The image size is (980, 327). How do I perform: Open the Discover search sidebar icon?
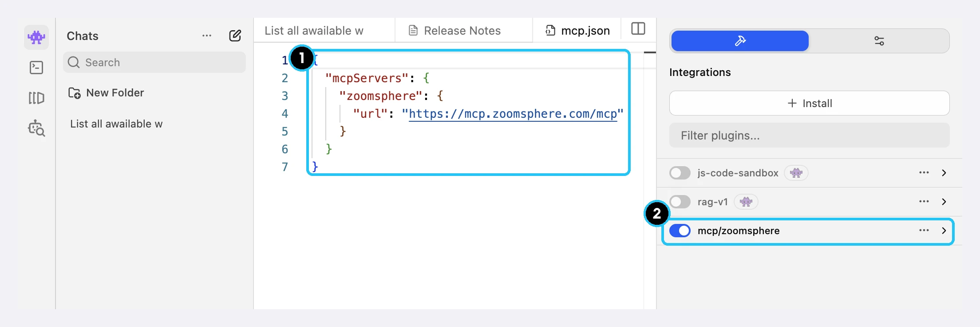tap(36, 128)
